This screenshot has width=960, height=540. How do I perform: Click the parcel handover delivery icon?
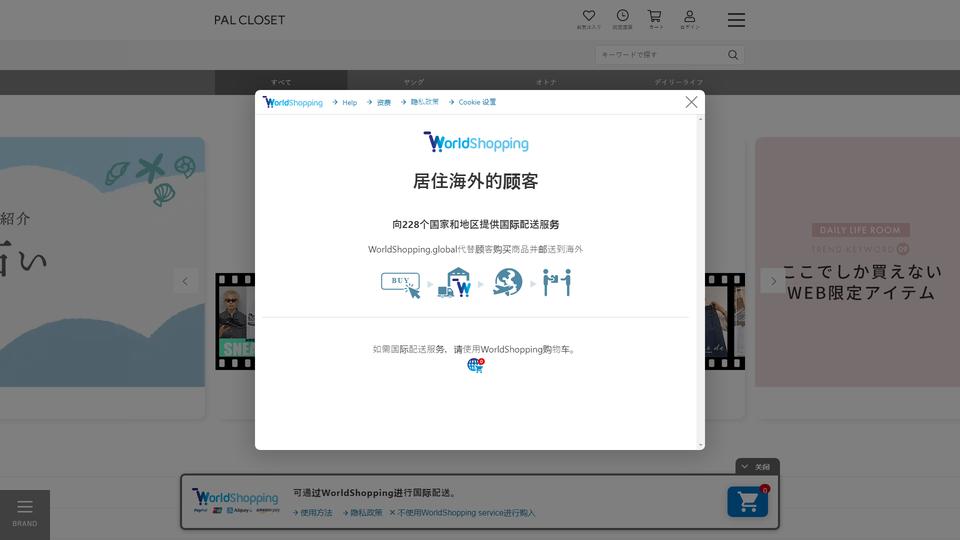557,282
